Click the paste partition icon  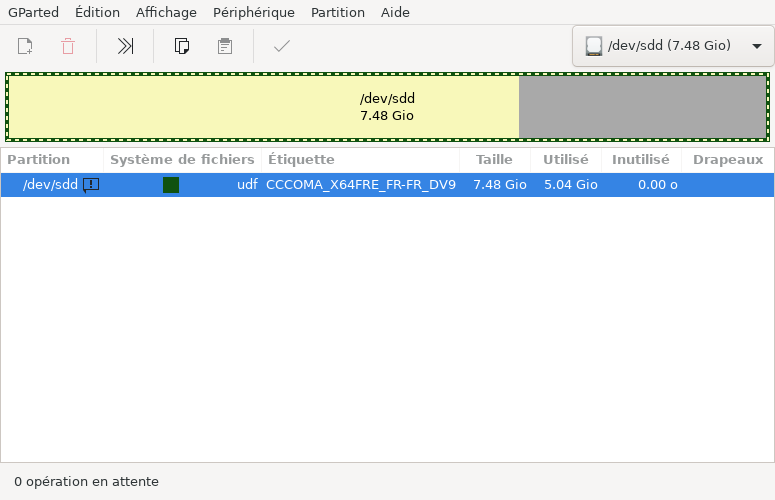[225, 46]
